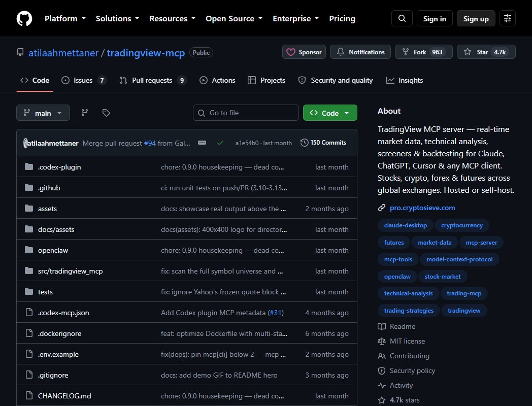Focus the Go to file field
The image size is (532, 406).
pos(246,113)
